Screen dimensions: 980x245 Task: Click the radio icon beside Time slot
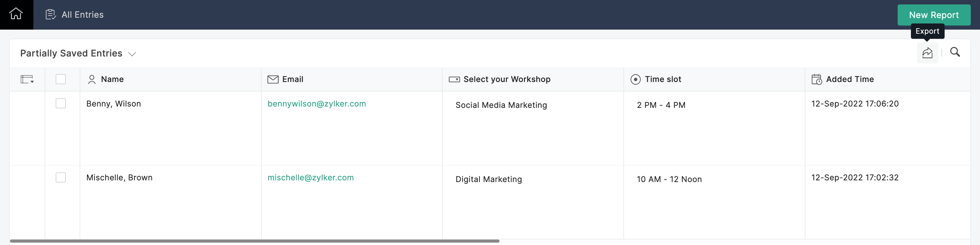click(635, 79)
